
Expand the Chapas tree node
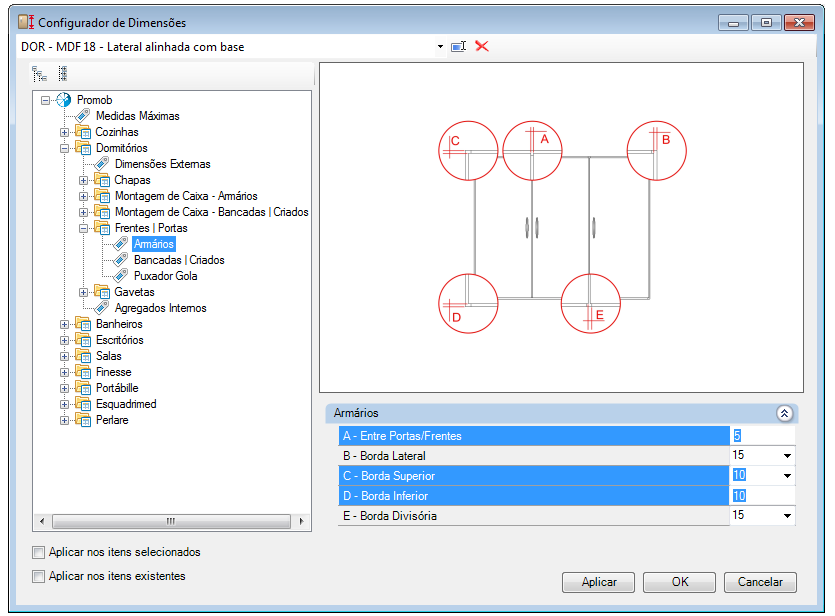tap(84, 180)
